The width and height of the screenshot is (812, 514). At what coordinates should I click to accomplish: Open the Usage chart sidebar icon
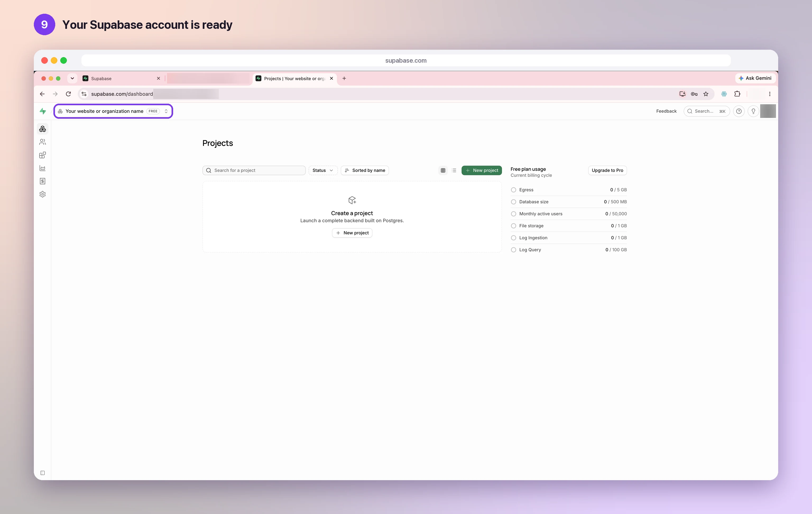[43, 168]
